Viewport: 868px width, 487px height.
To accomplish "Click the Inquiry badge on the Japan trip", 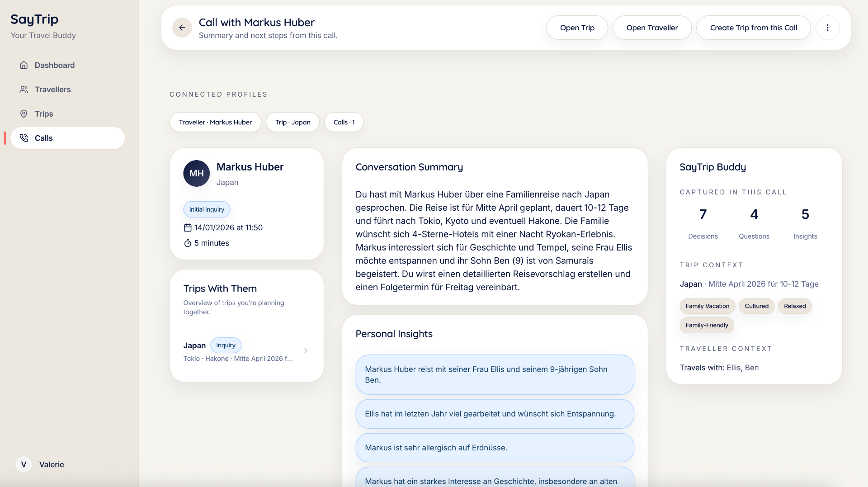I will tap(226, 345).
